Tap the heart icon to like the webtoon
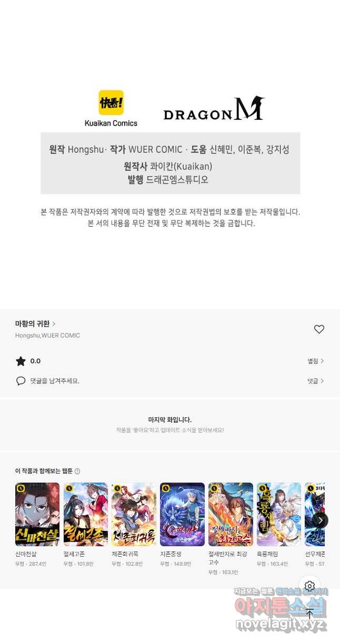 319,329
